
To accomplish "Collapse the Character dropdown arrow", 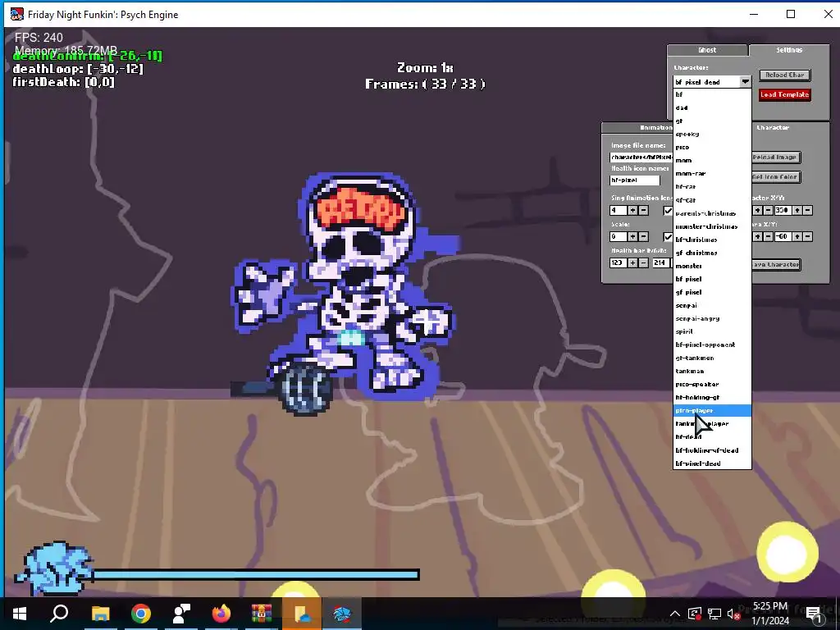I will 745,81.
